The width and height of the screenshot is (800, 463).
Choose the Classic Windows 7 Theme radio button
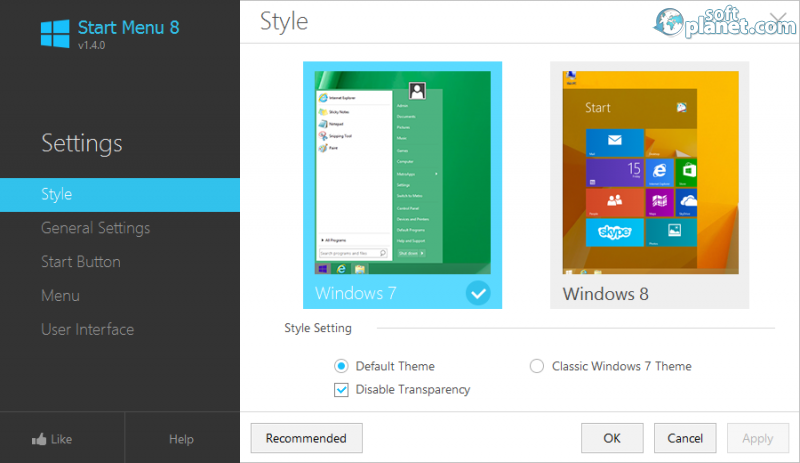[537, 366]
